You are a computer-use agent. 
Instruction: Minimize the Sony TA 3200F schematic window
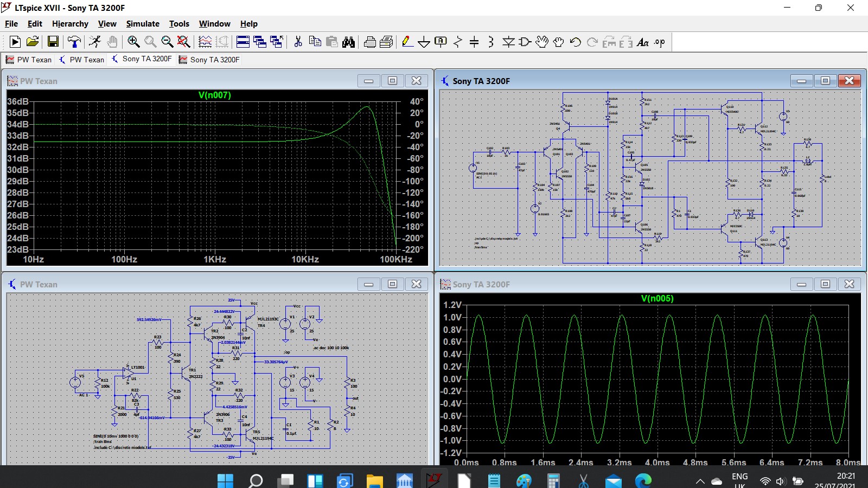coord(801,81)
